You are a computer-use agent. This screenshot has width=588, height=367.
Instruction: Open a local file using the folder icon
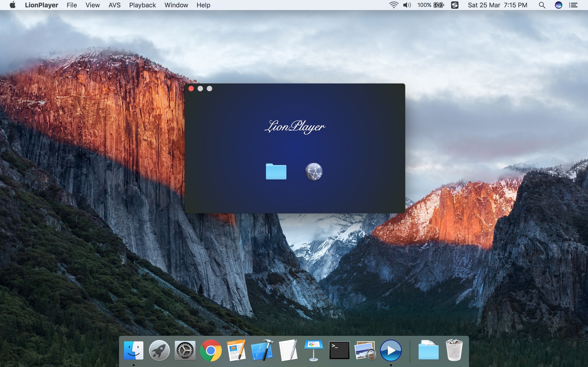coord(276,172)
